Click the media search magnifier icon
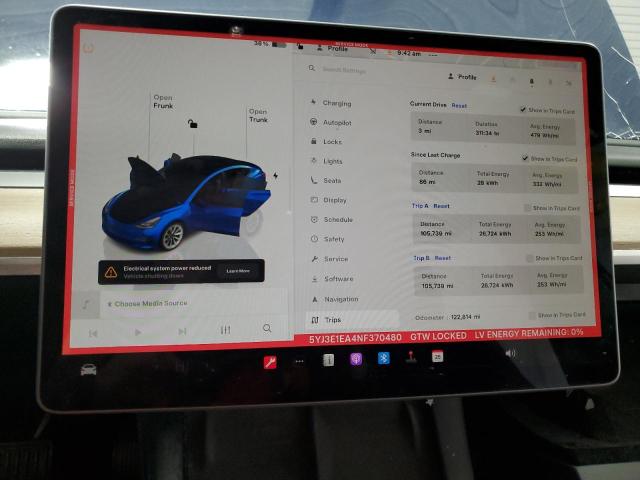Viewport: 640px width, 480px height. click(x=267, y=328)
